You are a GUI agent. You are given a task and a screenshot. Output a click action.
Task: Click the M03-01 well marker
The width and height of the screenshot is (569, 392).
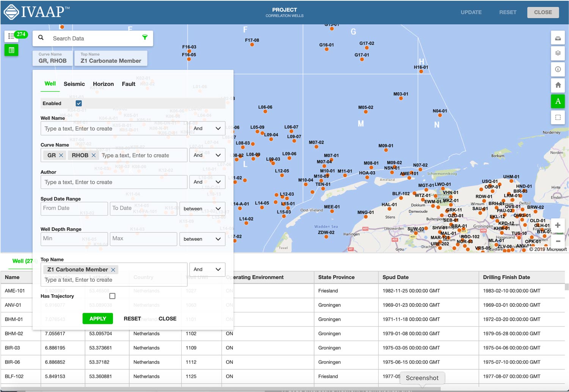tap(401, 99)
